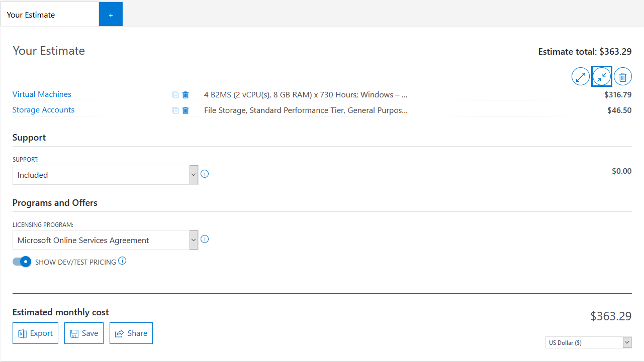This screenshot has width=644, height=362.
Task: Click the Virtual Machines description text
Action: coord(306,94)
